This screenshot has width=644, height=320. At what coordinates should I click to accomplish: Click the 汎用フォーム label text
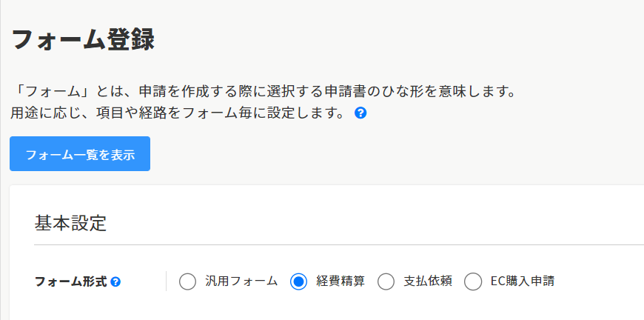[241, 281]
